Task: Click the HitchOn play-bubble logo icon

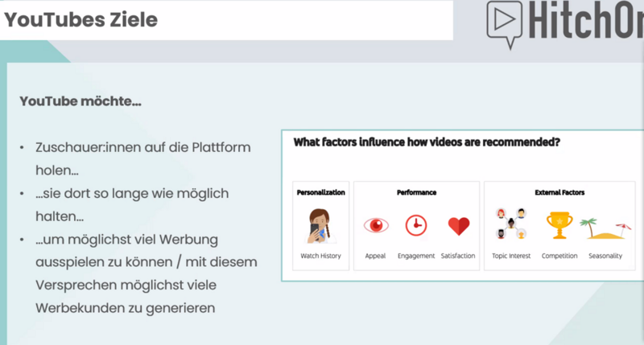Action: click(505, 25)
